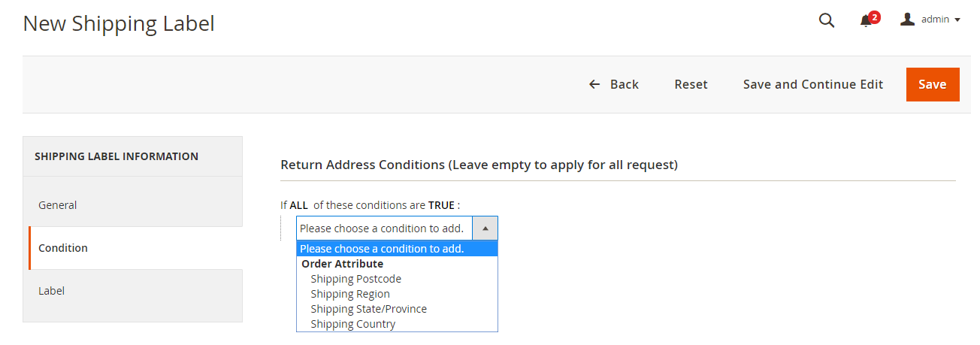Toggle the ALL aggregator link
Viewport: 980px width, 345px height.
(300, 205)
